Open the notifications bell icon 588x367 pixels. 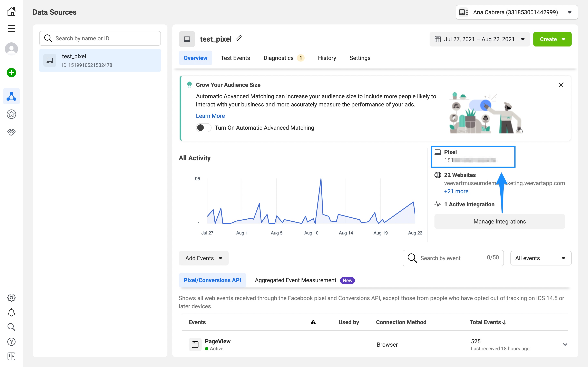point(11,312)
